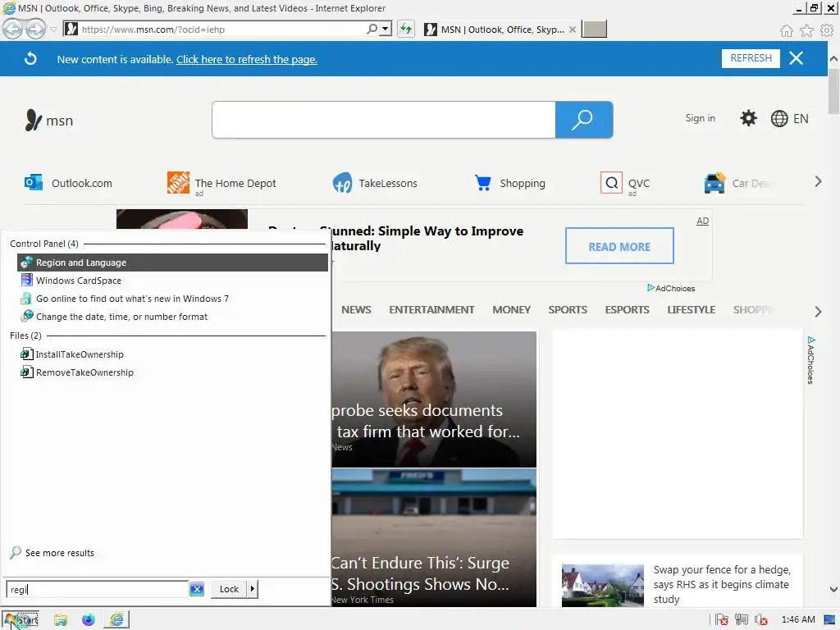840x630 pixels.
Task: Go back with the IE Back arrow
Action: tap(13, 29)
